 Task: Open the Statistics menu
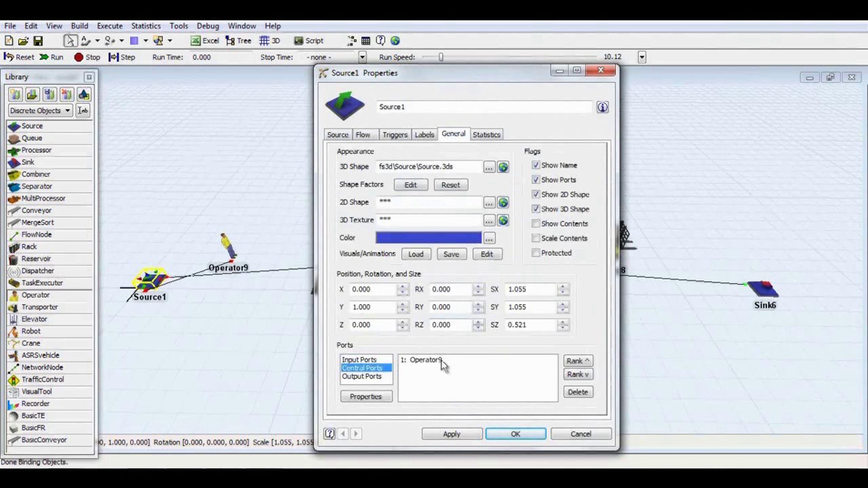(x=146, y=26)
